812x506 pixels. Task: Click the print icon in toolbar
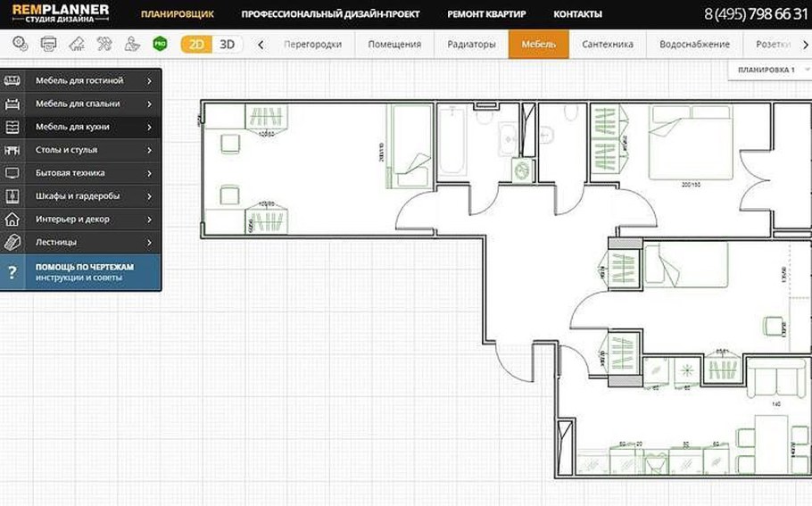pyautogui.click(x=48, y=44)
